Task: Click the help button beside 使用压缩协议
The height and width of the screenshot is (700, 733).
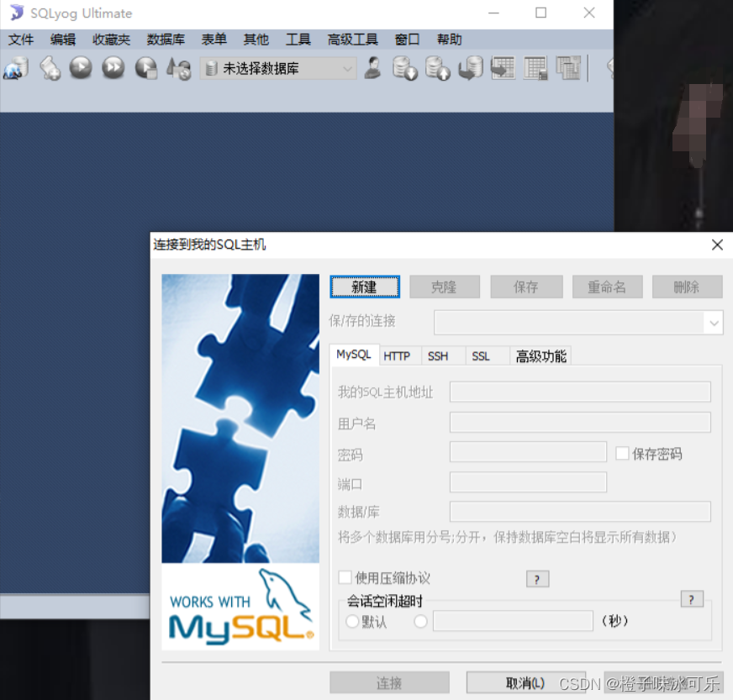Action: tap(538, 580)
